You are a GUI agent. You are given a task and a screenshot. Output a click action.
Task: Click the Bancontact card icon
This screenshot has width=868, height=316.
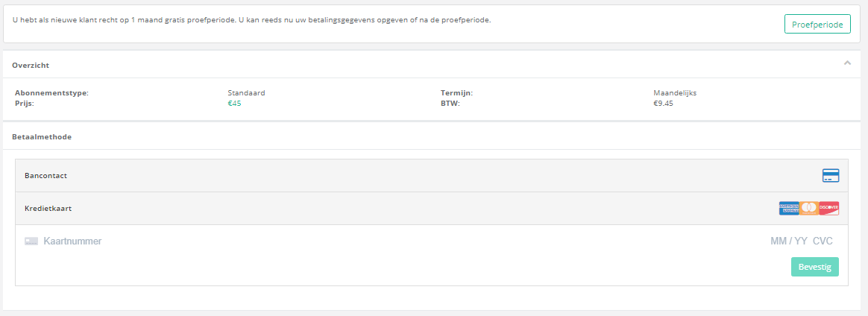coord(830,176)
